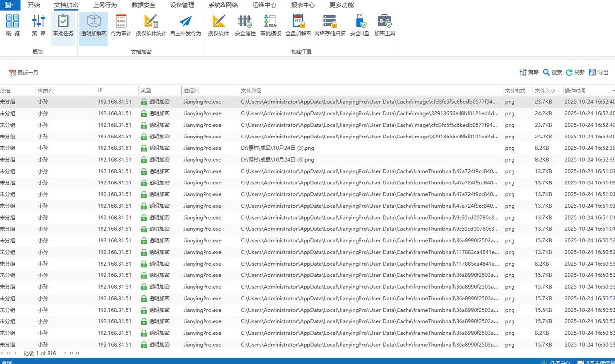Click the 操作时间 column sort arrow
This screenshot has height=364, width=615.
(613, 91)
